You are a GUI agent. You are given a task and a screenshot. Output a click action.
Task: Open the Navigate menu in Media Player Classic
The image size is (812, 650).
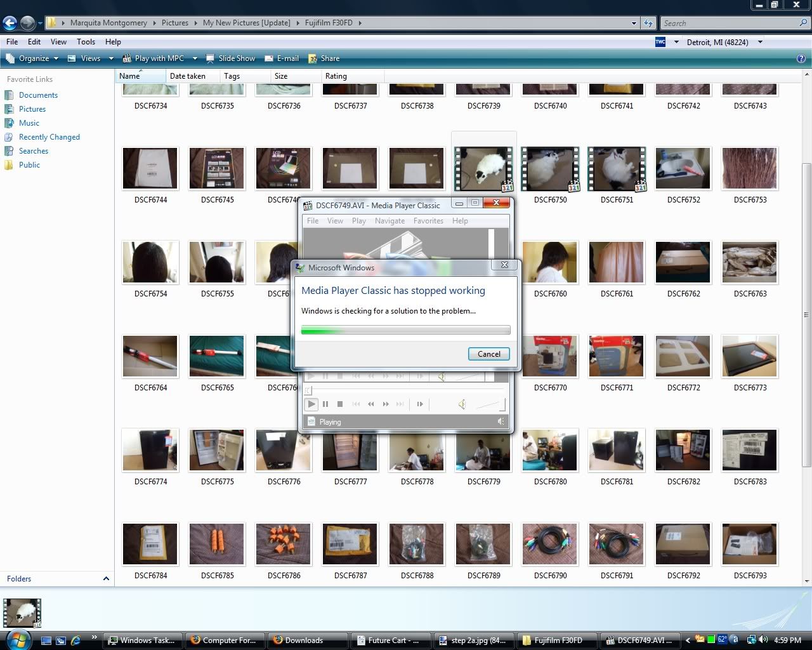[390, 221]
